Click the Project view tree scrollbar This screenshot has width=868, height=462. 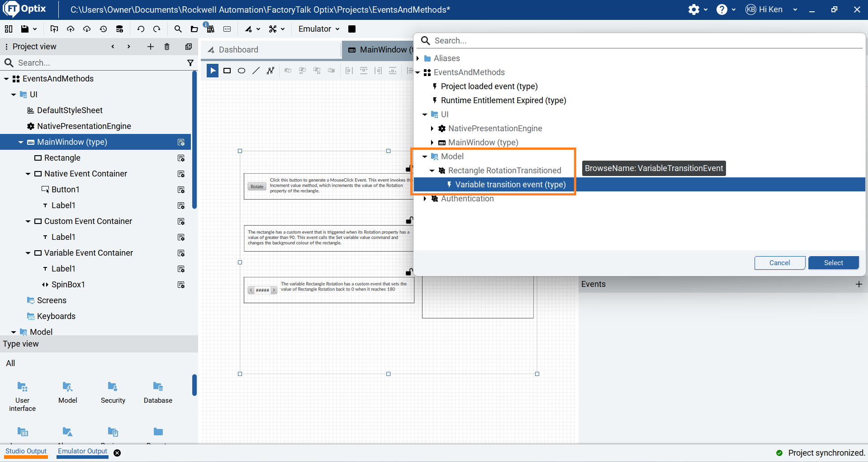(194, 140)
